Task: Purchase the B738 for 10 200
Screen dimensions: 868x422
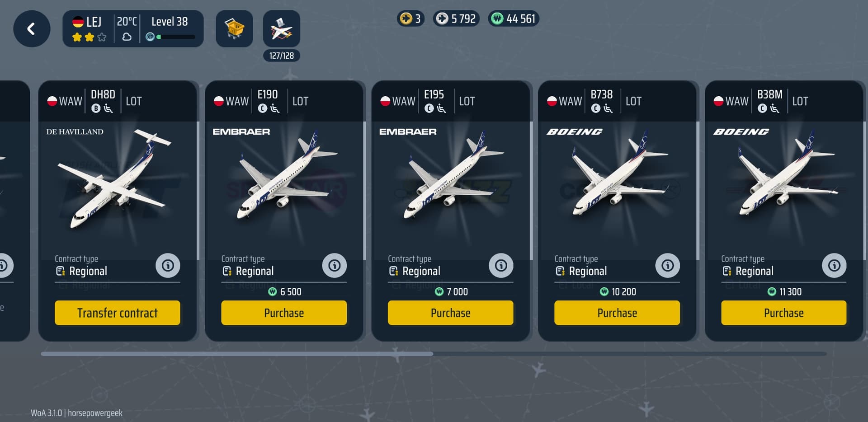Action: coord(617,313)
